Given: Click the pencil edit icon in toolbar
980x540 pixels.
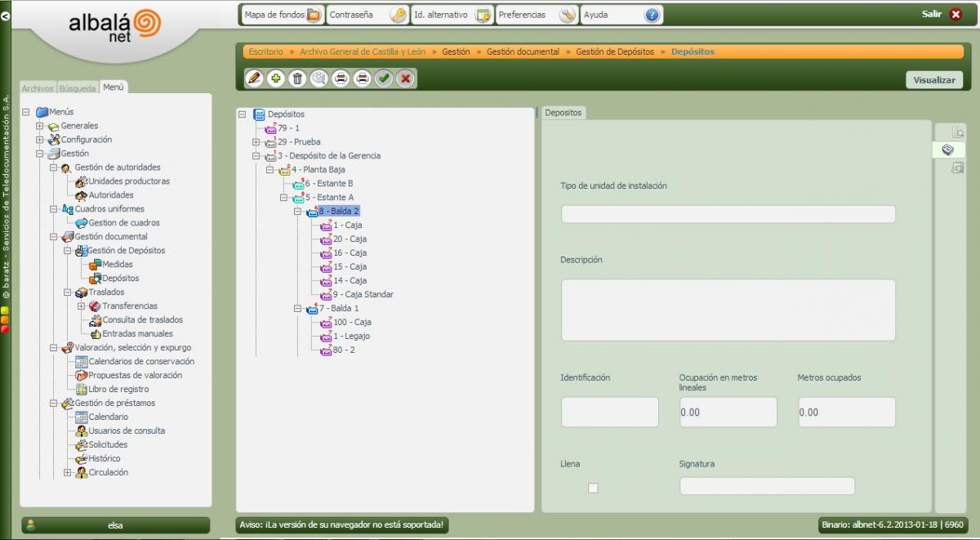Looking at the screenshot, I should click(x=254, y=78).
